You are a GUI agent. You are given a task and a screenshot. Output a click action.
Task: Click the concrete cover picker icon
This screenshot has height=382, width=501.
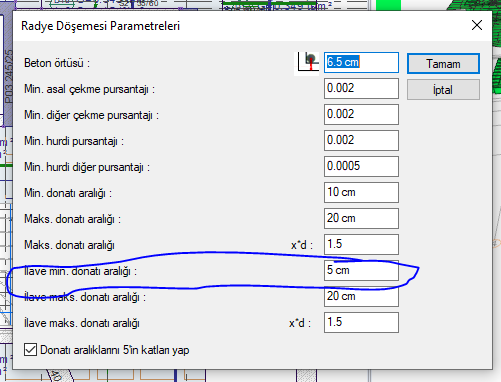307,63
